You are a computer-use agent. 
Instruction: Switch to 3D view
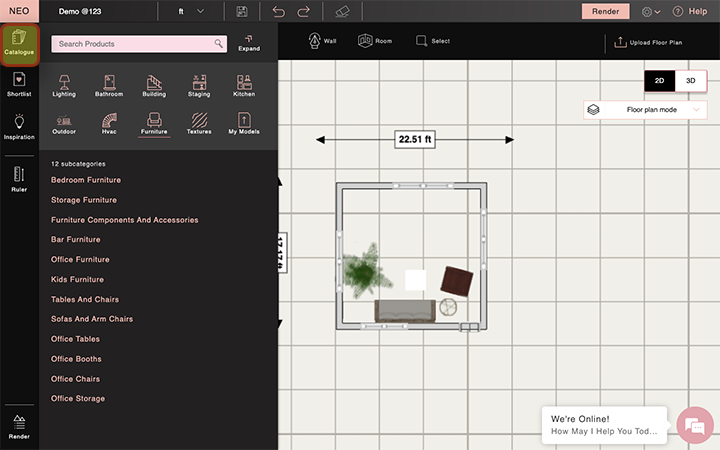pos(691,81)
